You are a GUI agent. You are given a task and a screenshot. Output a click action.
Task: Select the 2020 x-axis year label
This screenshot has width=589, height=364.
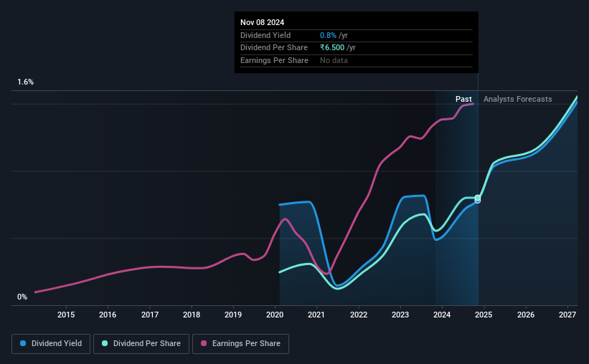click(275, 315)
